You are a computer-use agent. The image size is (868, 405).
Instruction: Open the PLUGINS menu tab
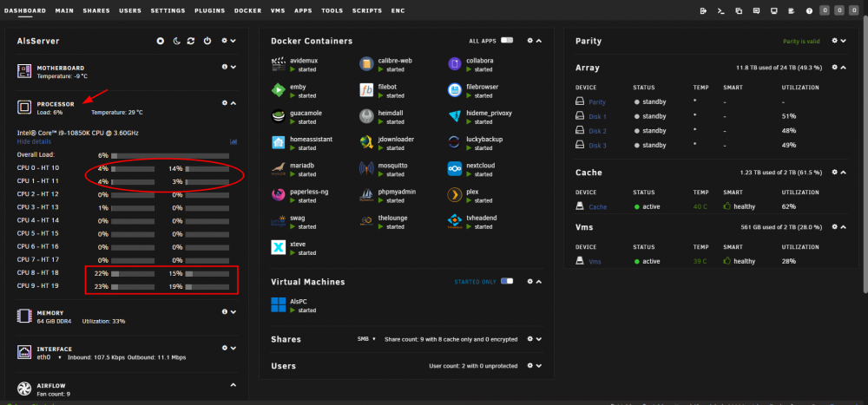point(210,10)
